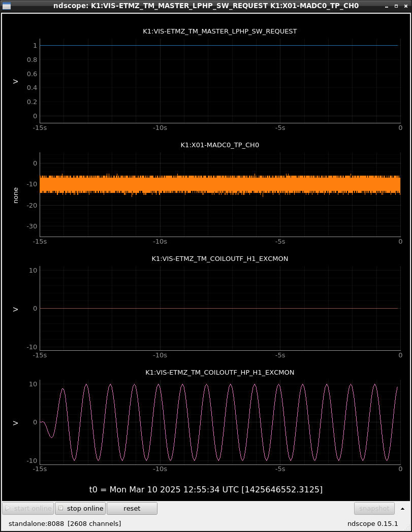The height and width of the screenshot is (532, 412).
Task: Click plot title K1:VIS-ETMZ_TM_COILOUTF_HP_H1_EXCMON
Action: pos(220,372)
